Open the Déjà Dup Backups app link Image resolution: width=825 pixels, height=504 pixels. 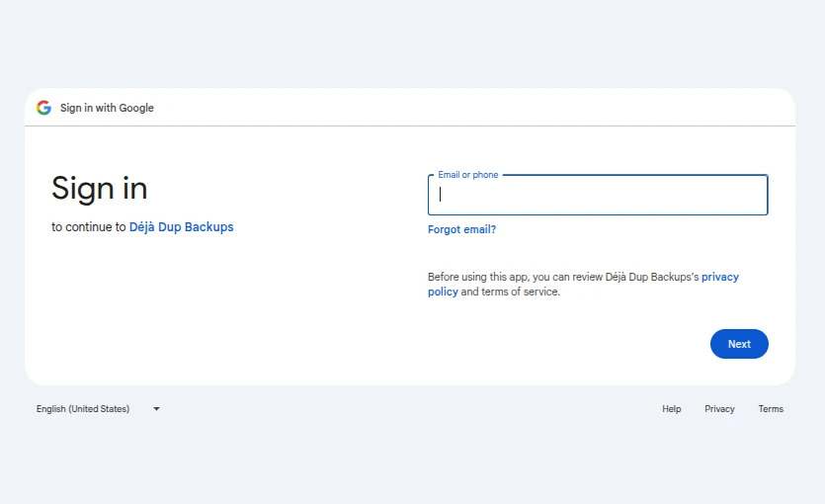coord(182,226)
